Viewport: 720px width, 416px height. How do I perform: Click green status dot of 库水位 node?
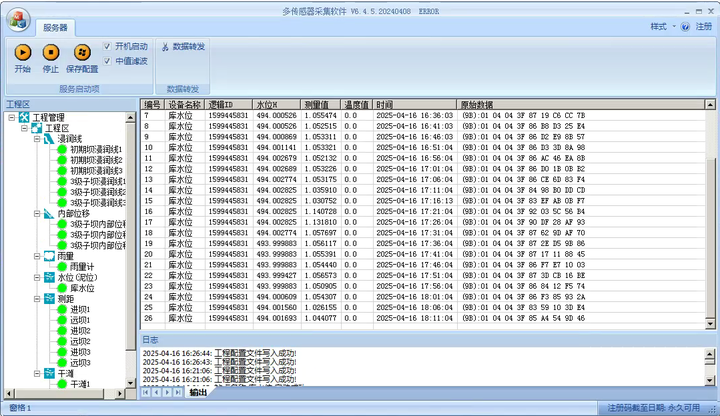click(x=62, y=288)
